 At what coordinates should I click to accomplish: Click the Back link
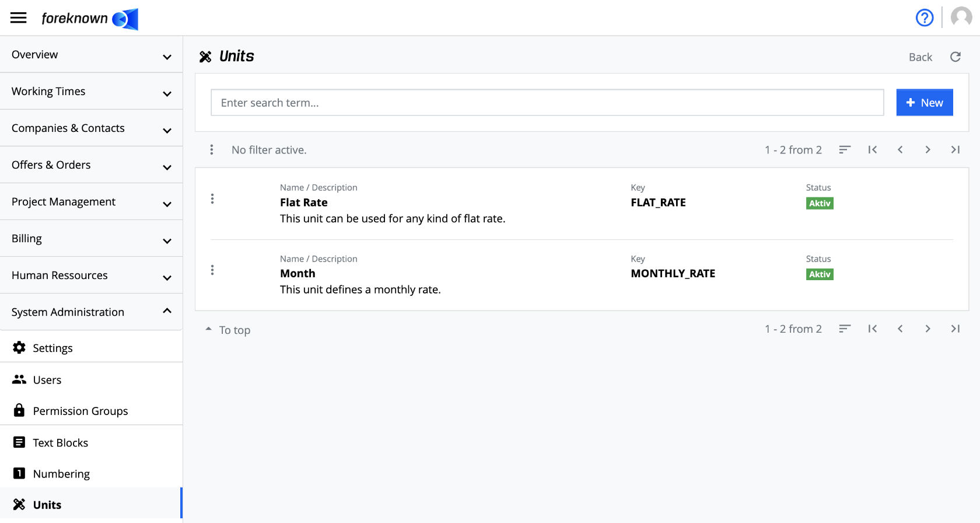[921, 57]
